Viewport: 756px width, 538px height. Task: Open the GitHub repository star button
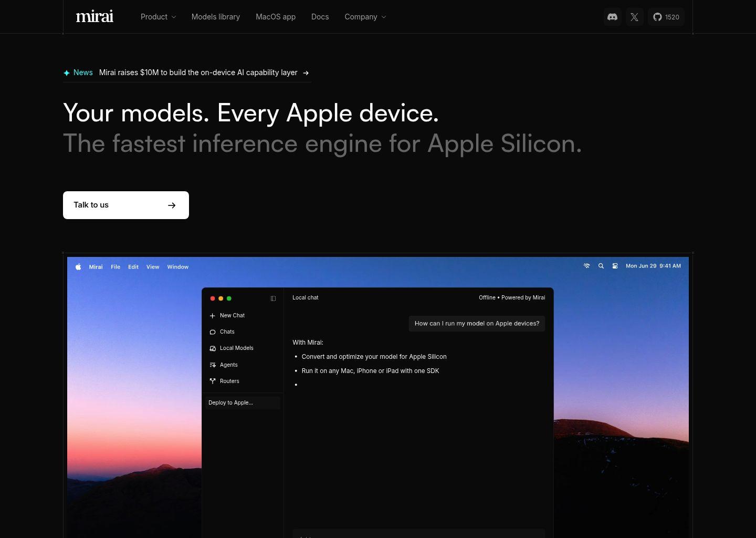click(x=666, y=17)
